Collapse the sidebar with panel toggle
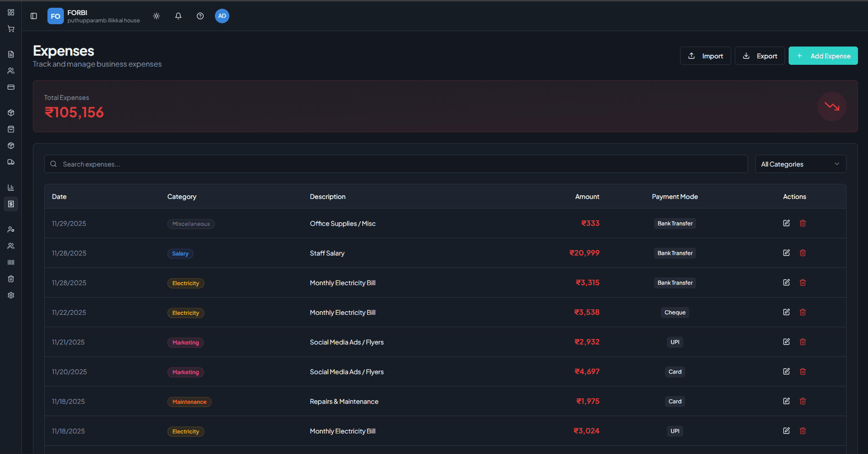Viewport: 868px width, 454px height. click(34, 16)
